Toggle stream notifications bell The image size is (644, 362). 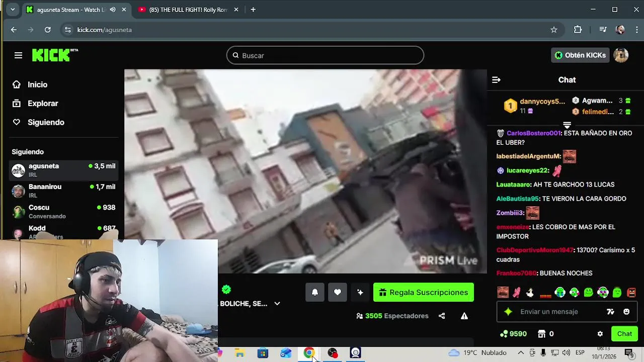click(x=315, y=293)
